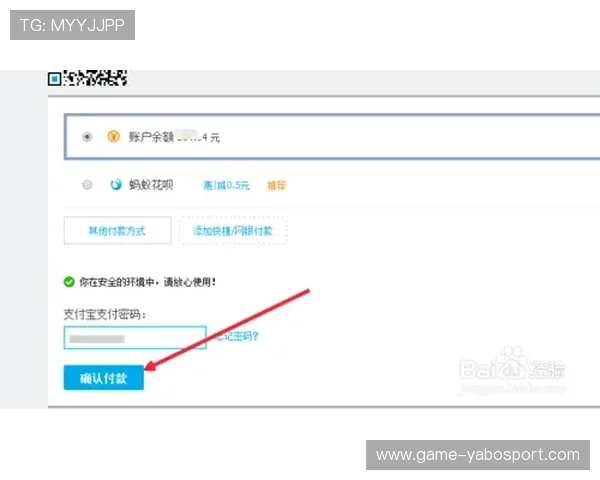Click the green security checkmark icon
The image size is (600, 480).
pos(69,282)
